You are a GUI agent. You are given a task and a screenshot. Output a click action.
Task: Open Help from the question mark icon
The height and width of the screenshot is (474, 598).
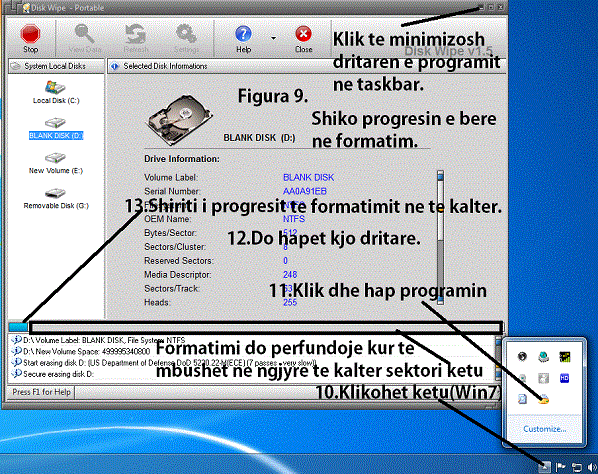click(243, 38)
